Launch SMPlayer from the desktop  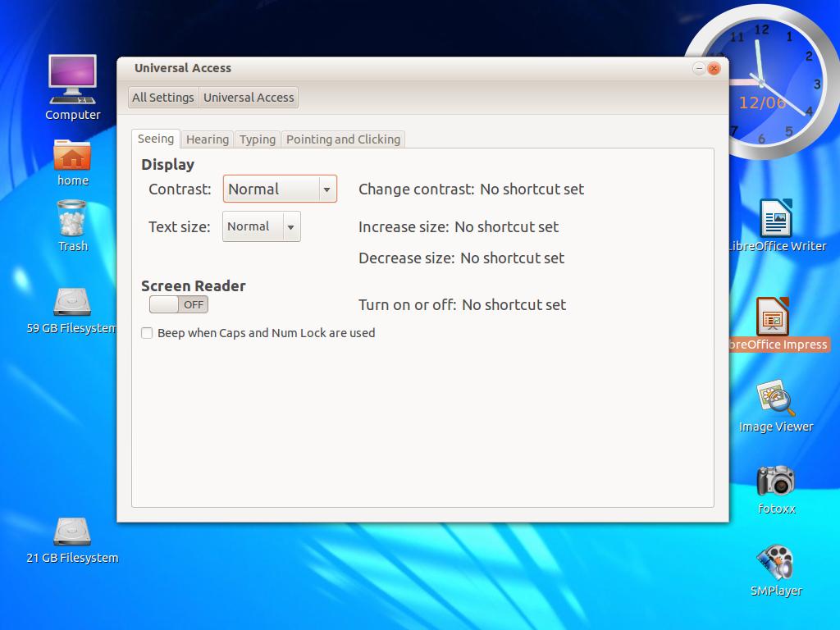(x=775, y=564)
